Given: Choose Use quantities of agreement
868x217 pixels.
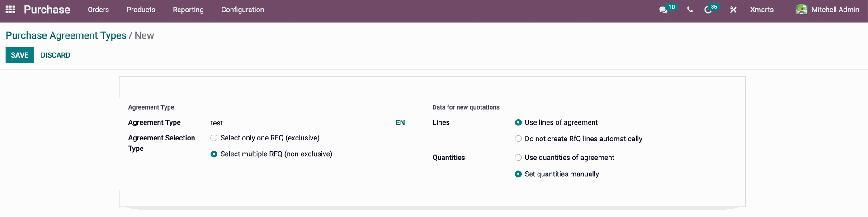Looking at the screenshot, I should pyautogui.click(x=519, y=158).
